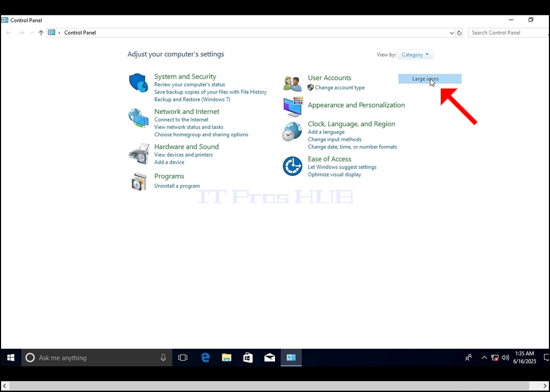Open the People icon in system tray
The image size is (550, 392).
coord(468,358)
